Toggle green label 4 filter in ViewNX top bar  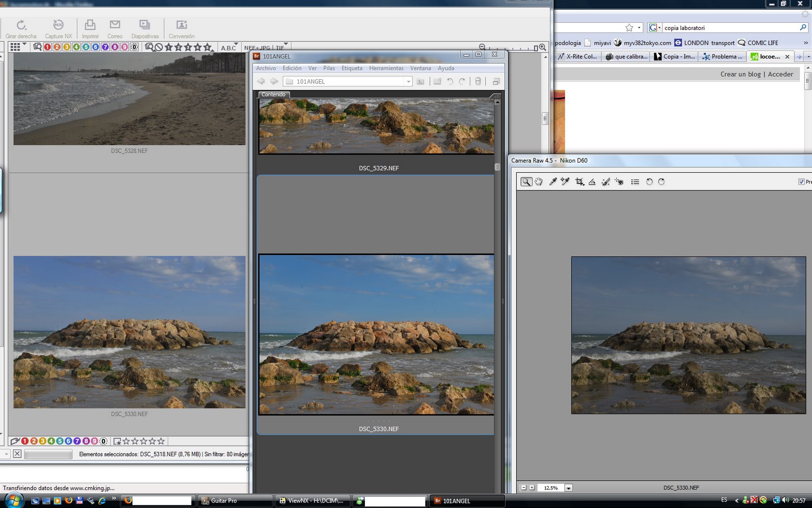click(x=76, y=47)
